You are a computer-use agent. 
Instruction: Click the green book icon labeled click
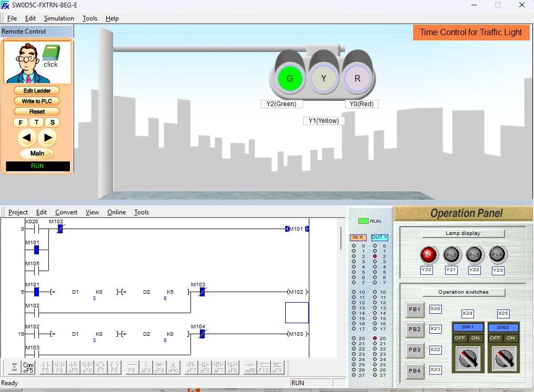coord(51,53)
